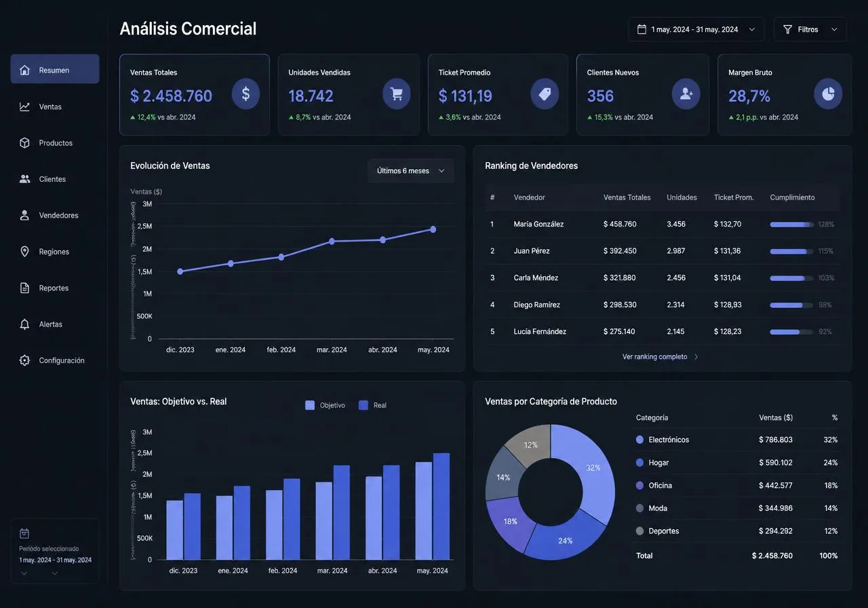Click the Electrónicos category color dot
Image resolution: width=868 pixels, height=608 pixels.
[x=639, y=440]
